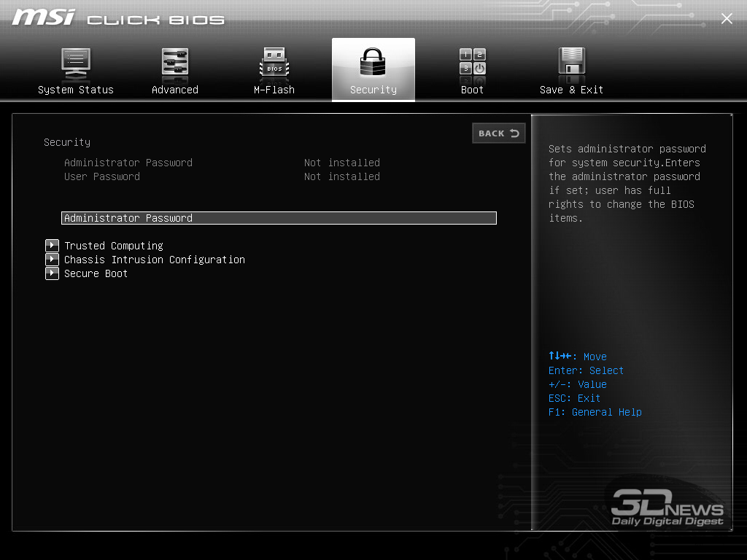Viewport: 747px width, 560px height.
Task: Click the Save & Exit floppy disk icon
Action: 571,63
